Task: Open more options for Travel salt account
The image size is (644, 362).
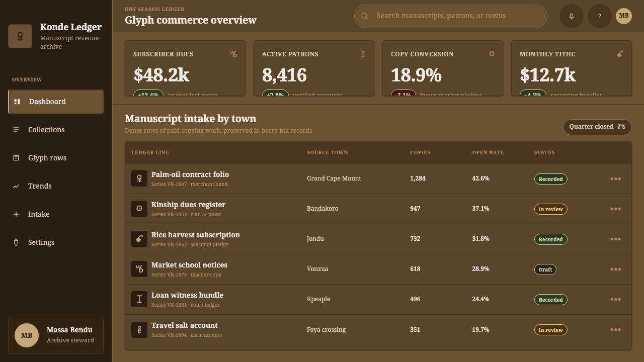Action: click(615, 329)
